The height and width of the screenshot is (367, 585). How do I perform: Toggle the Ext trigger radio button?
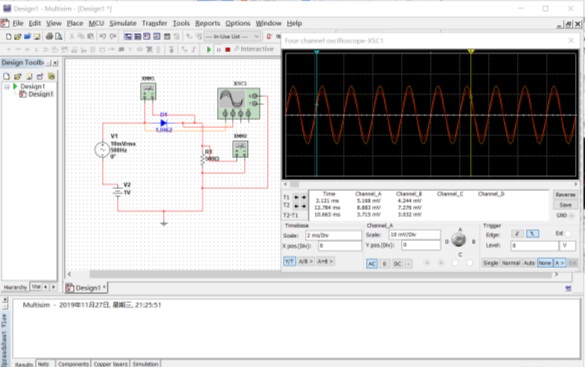[568, 234]
